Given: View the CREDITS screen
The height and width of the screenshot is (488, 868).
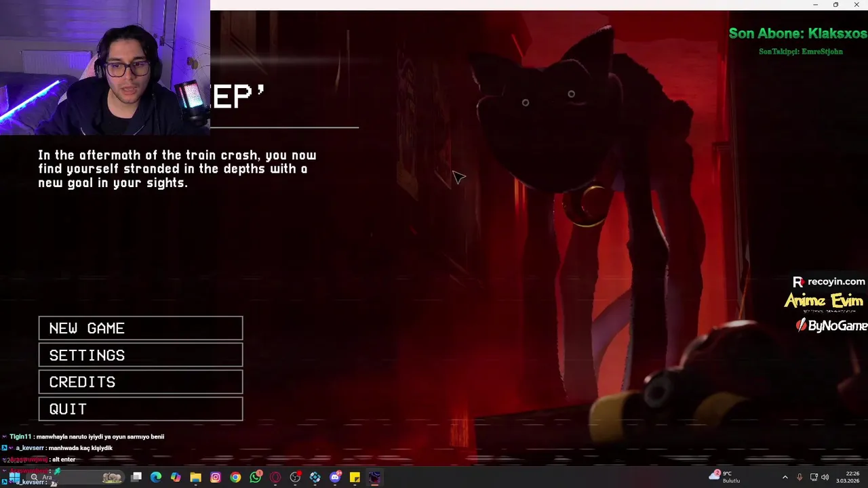Looking at the screenshot, I should point(140,382).
